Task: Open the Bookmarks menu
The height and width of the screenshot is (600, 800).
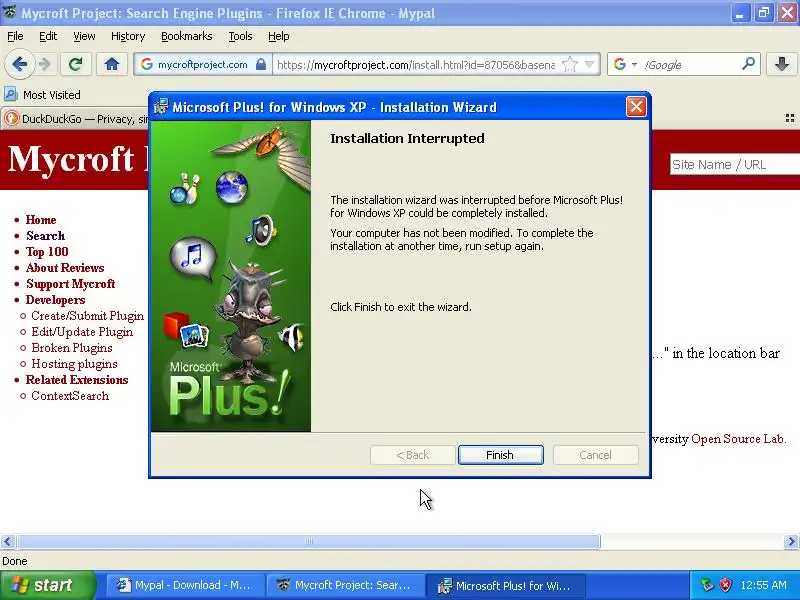Action: [x=186, y=36]
